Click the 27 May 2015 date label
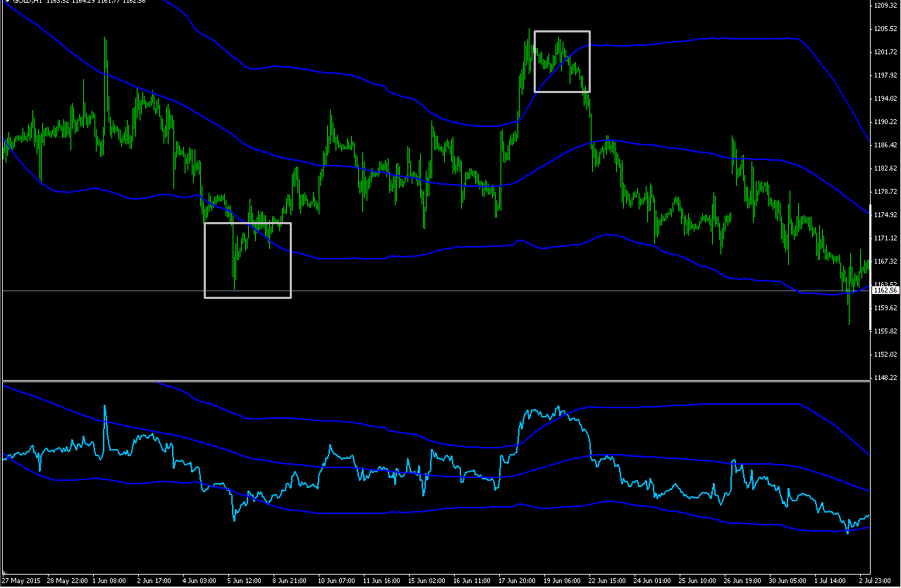The height and width of the screenshot is (588, 901). click(x=23, y=582)
